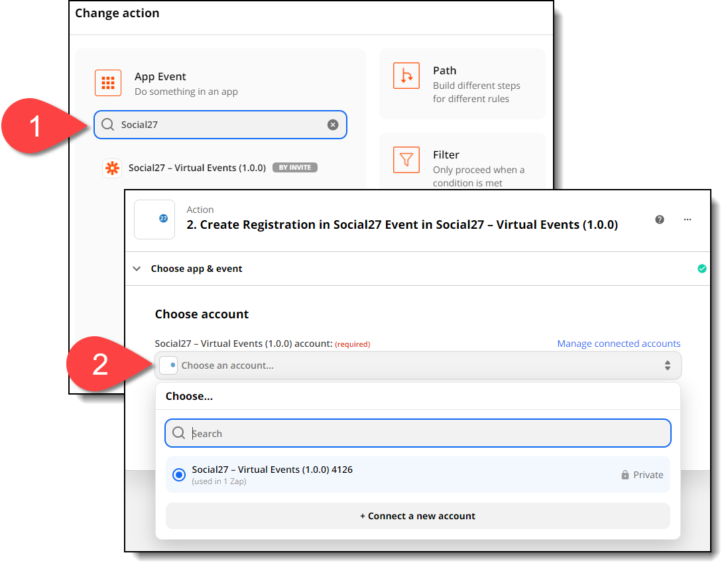Image resolution: width=728 pixels, height=569 pixels.
Task: Open the three-dot more options menu
Action: click(688, 220)
